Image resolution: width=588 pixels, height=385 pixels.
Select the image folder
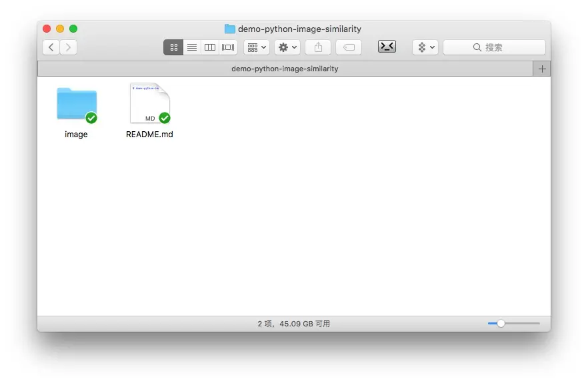77,104
